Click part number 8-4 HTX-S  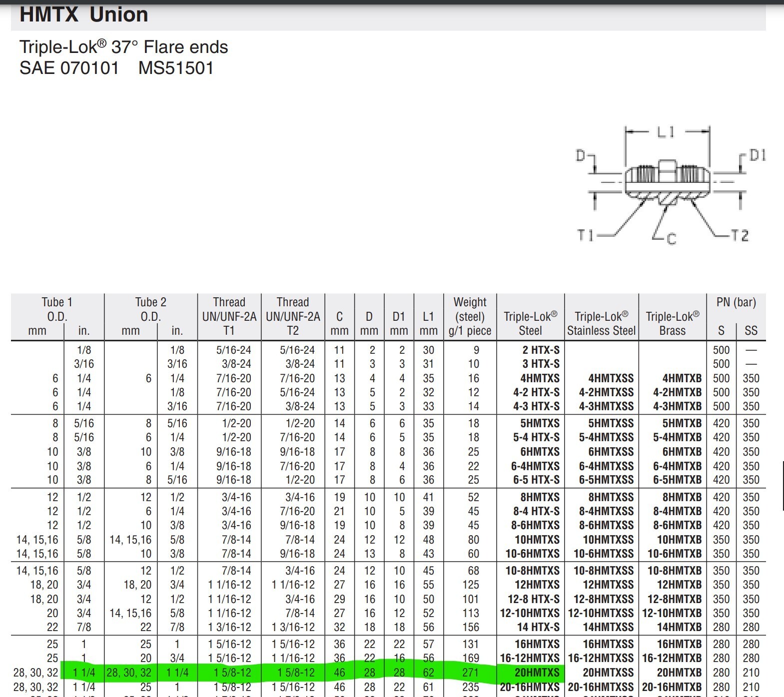[536, 511]
